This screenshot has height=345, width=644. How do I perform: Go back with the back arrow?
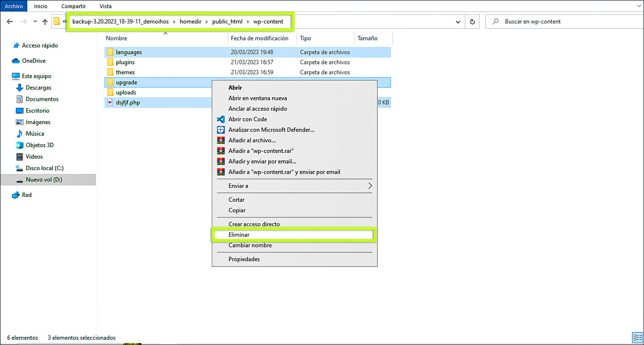10,22
